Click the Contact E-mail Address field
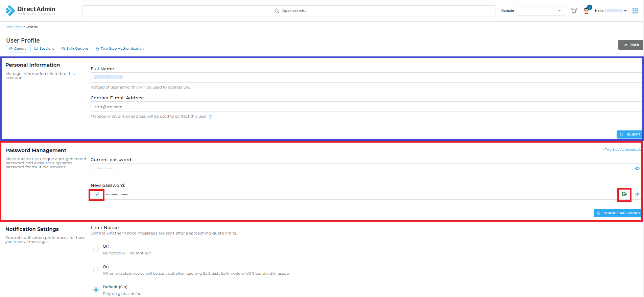 pyautogui.click(x=365, y=107)
